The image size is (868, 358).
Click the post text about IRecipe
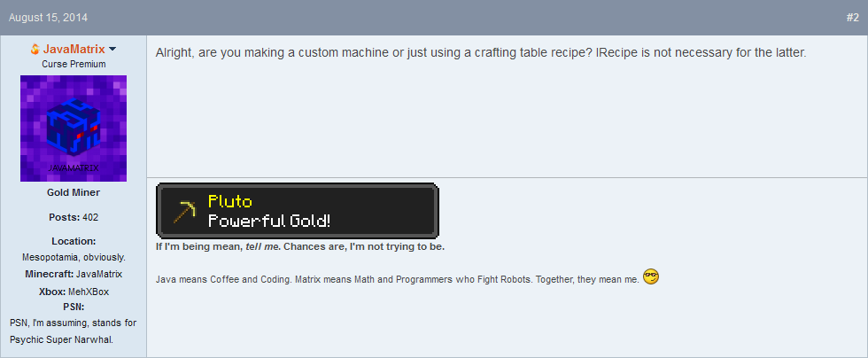click(x=481, y=52)
